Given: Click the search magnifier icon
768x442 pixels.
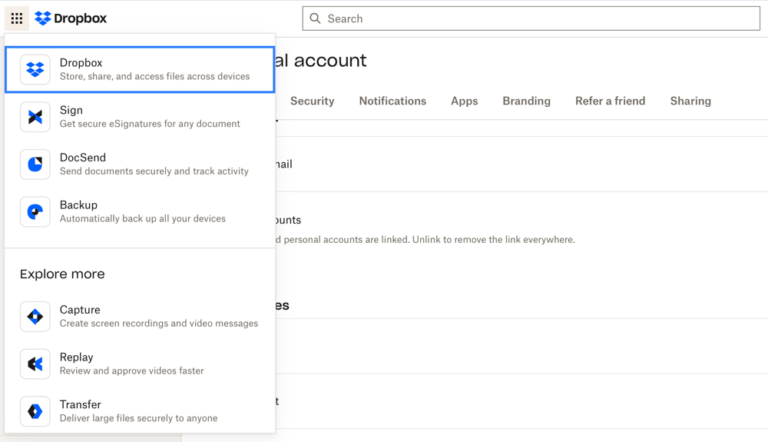Looking at the screenshot, I should click(315, 18).
